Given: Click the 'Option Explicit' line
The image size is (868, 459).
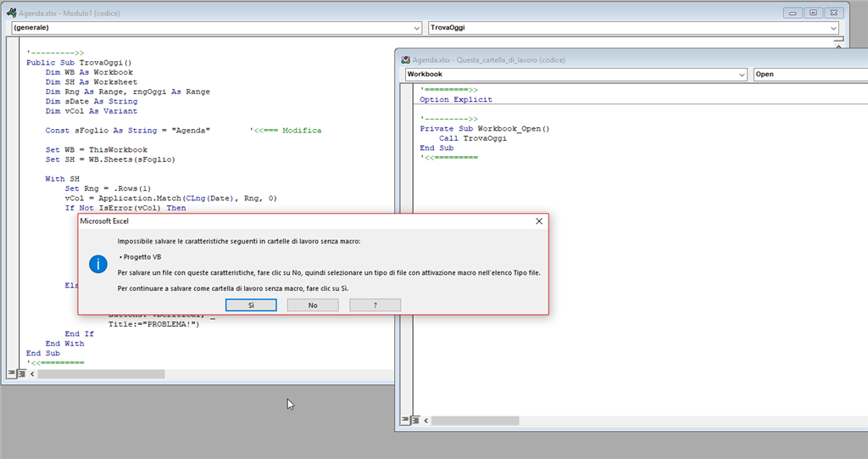Looking at the screenshot, I should pos(455,100).
